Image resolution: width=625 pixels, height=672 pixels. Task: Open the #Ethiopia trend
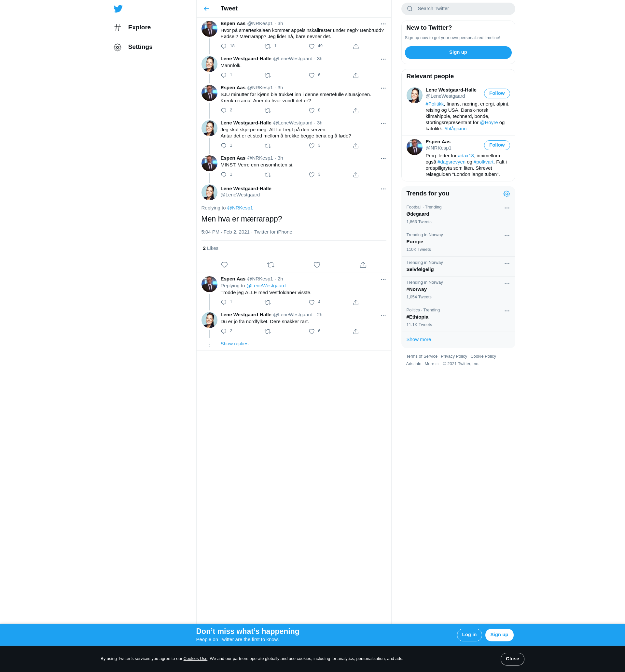(458, 318)
